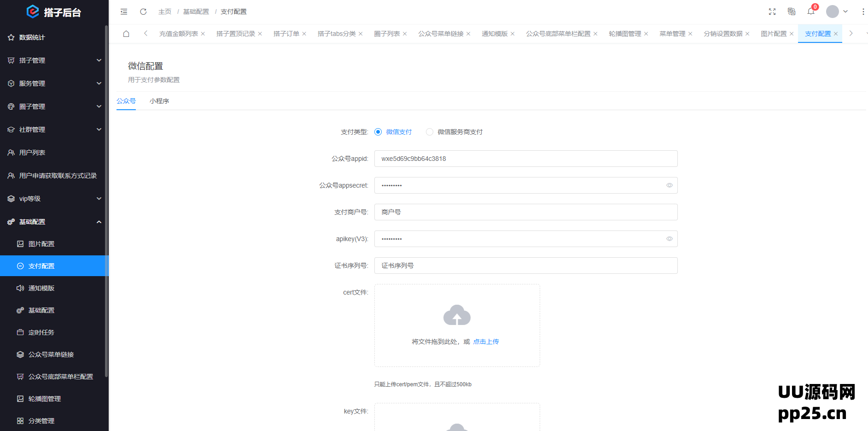Open notifications by clicking the bell icon
Screen dimensions: 868x431
[811, 12]
